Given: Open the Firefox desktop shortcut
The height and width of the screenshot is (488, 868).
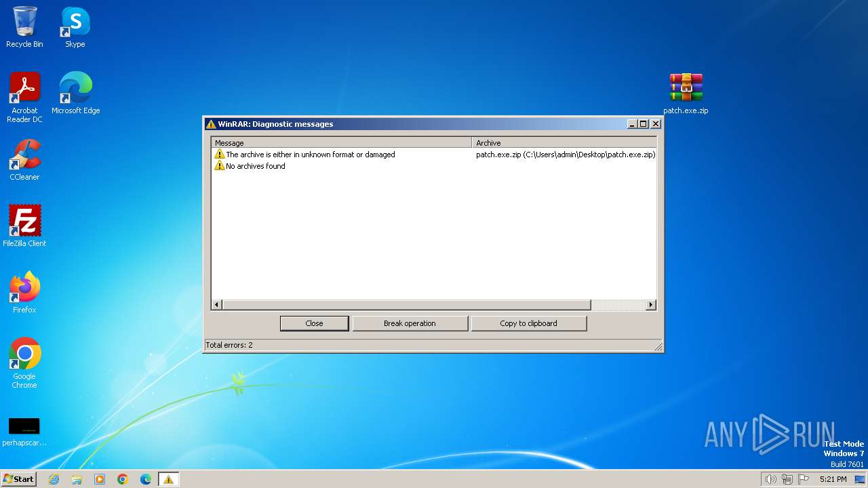Looking at the screenshot, I should tap(24, 293).
